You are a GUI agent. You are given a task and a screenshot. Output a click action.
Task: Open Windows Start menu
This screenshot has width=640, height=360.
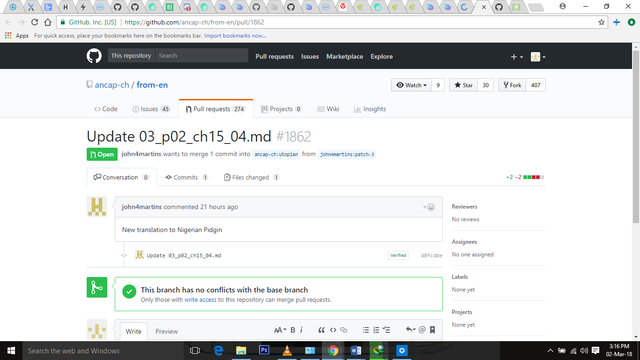pos(11,351)
